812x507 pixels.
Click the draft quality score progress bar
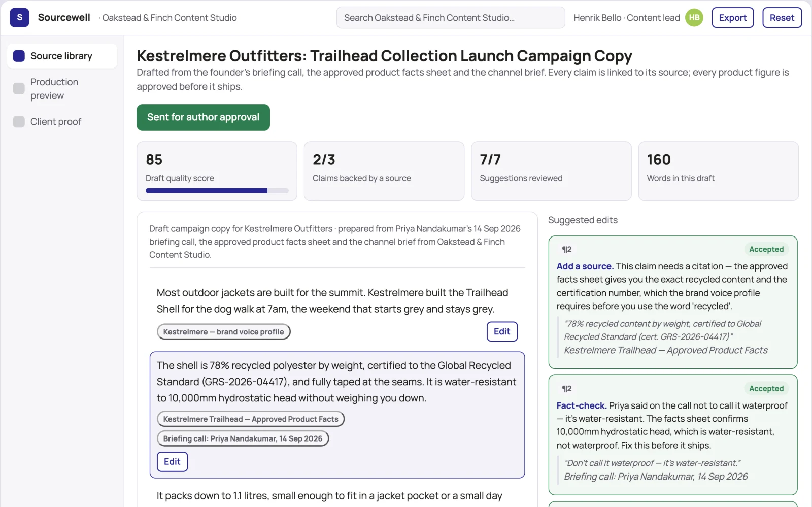pos(217,191)
